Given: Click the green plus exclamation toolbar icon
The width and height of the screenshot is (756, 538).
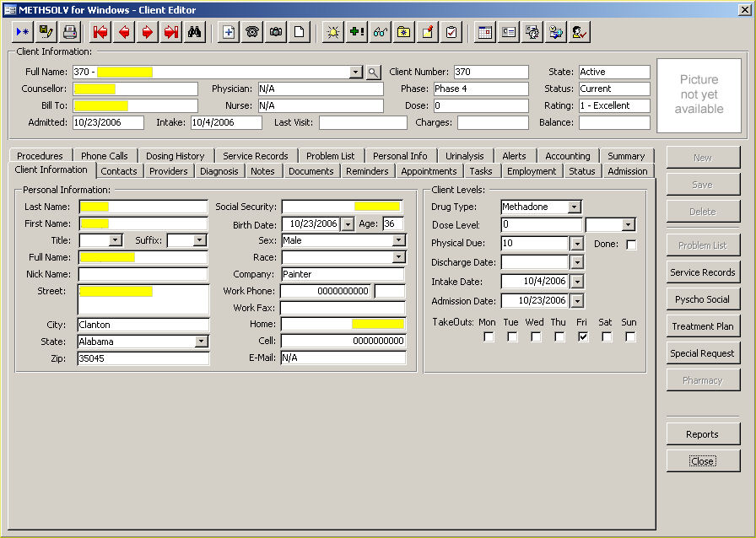Looking at the screenshot, I should 357,32.
